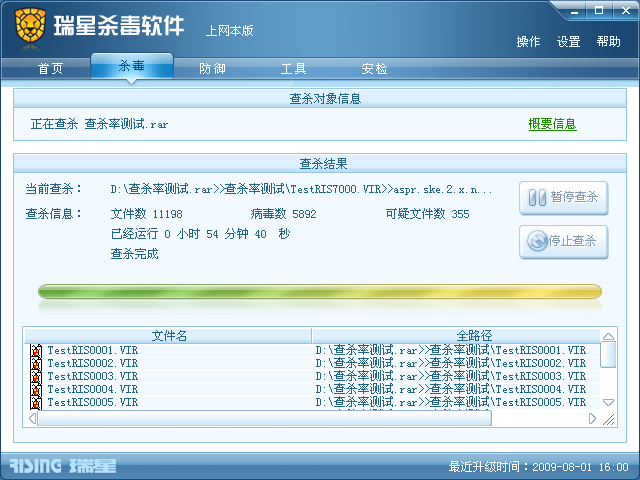Open the 设置 menu
640x480 pixels.
pyautogui.click(x=569, y=41)
